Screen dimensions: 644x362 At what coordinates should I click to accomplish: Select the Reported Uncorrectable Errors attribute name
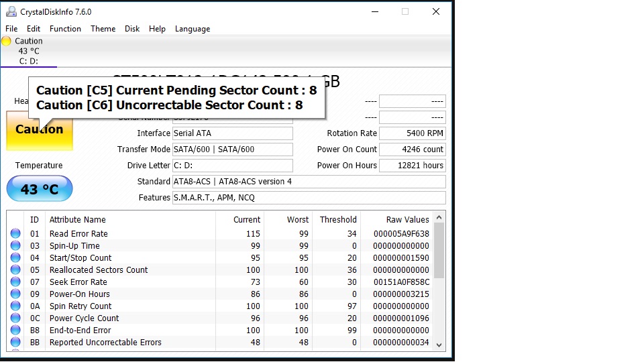pyautogui.click(x=105, y=343)
